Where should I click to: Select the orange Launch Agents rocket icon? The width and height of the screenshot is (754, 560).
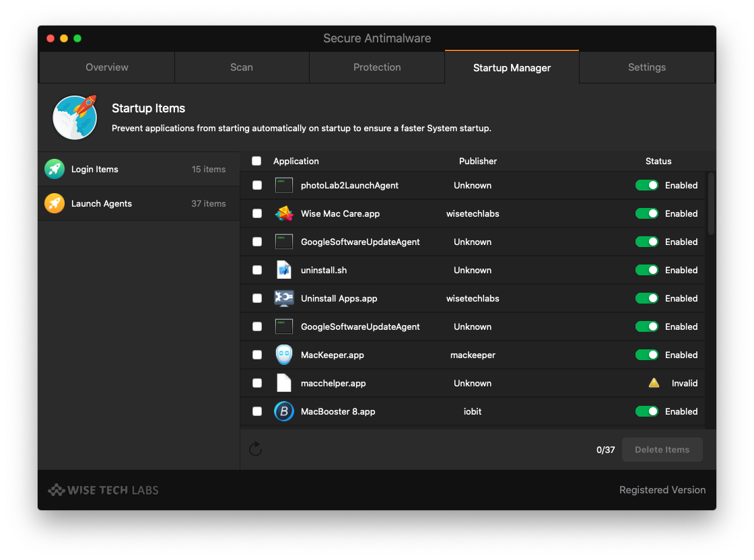click(x=55, y=203)
